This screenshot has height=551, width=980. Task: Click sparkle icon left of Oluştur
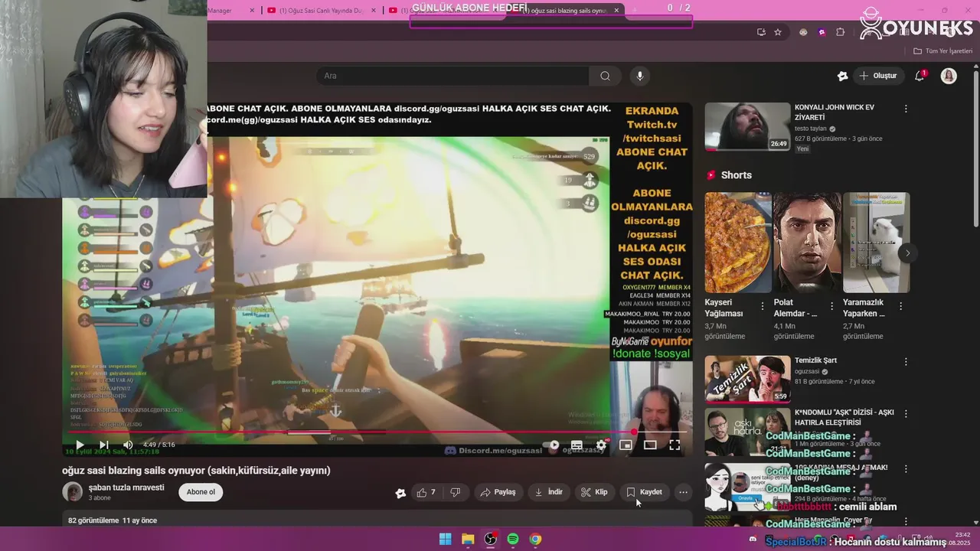click(x=842, y=76)
